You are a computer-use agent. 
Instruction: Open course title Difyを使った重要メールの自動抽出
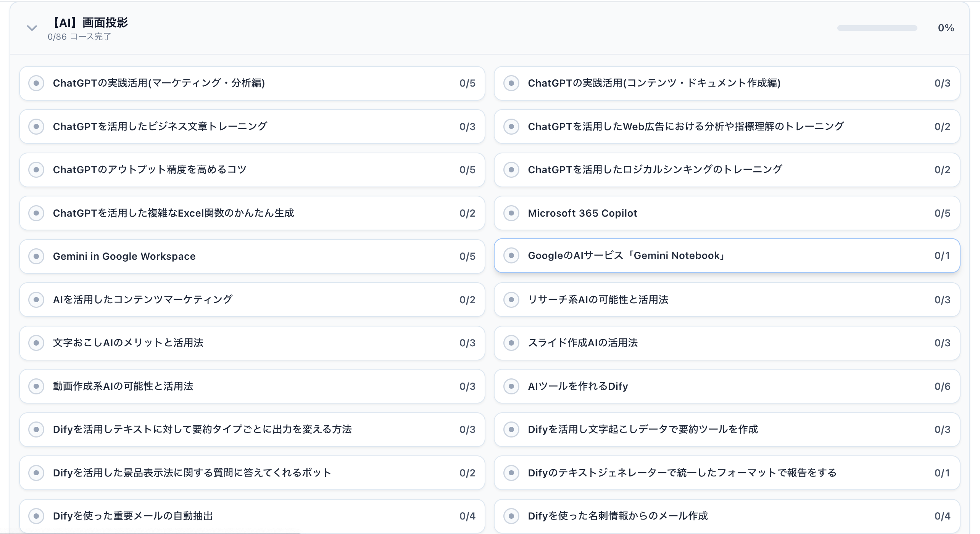point(133,516)
